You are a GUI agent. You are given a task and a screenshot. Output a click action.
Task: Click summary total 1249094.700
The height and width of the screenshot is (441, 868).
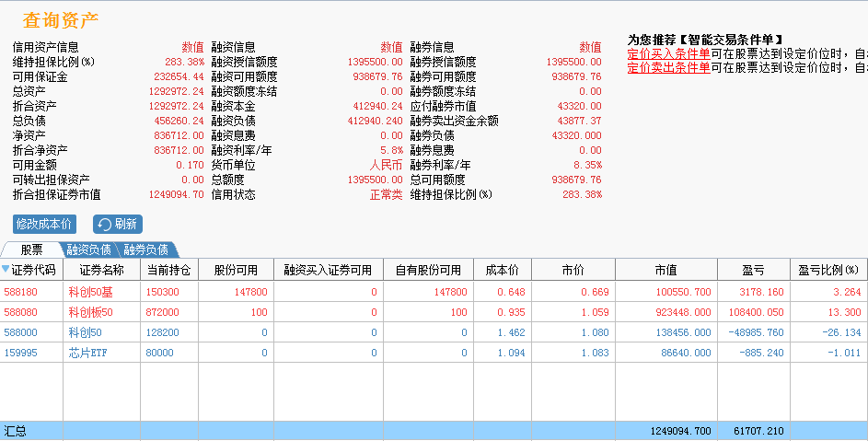point(680,431)
